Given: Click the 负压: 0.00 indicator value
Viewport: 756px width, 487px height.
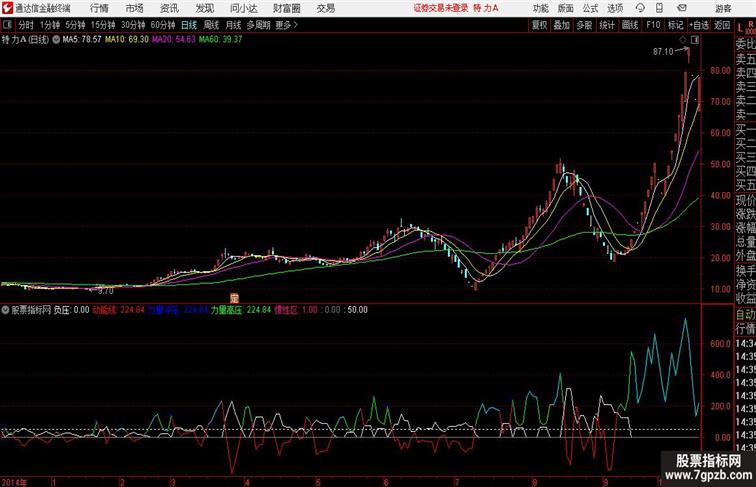Looking at the screenshot, I should (x=71, y=310).
